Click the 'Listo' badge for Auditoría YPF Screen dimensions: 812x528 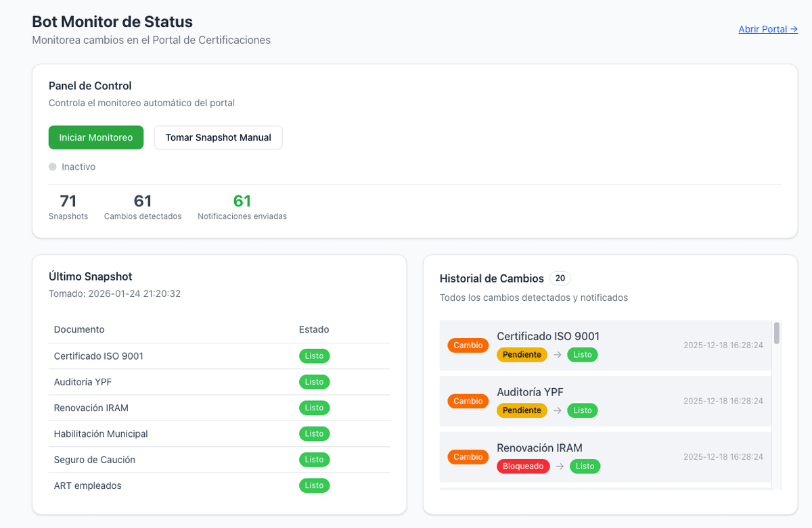click(x=314, y=381)
